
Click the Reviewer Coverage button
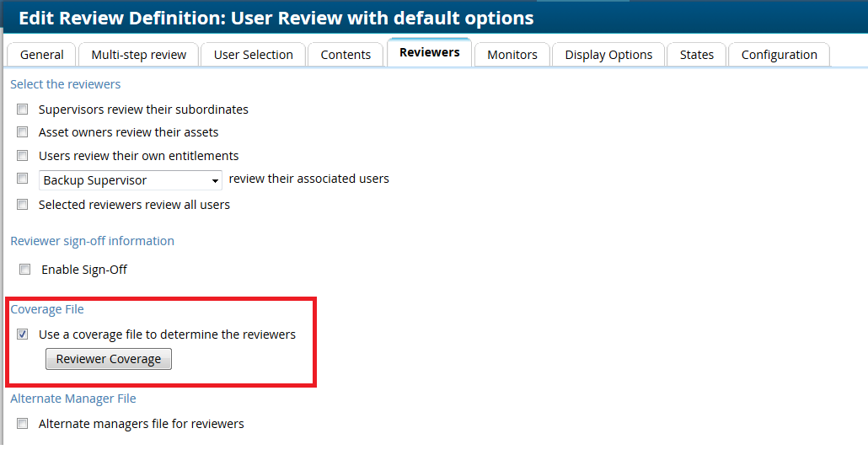(x=109, y=359)
